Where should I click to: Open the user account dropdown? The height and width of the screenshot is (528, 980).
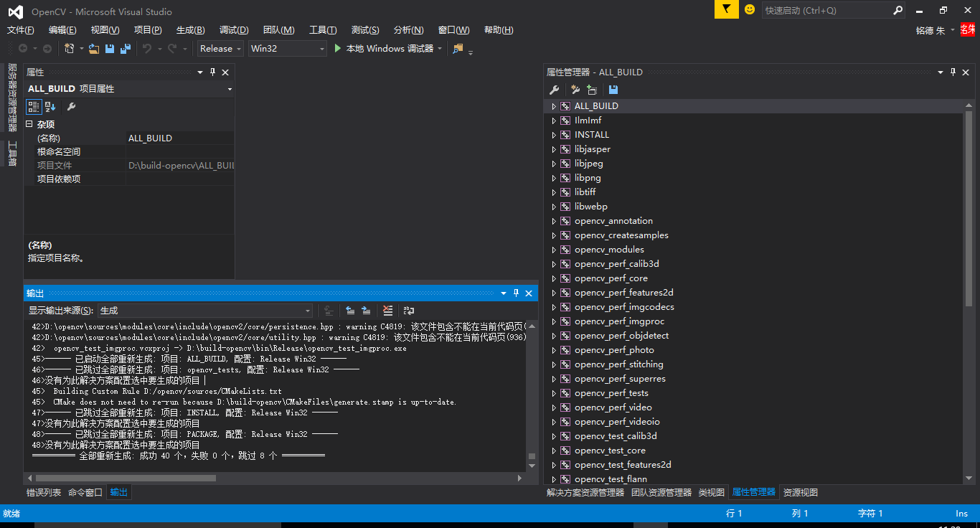pos(953,30)
